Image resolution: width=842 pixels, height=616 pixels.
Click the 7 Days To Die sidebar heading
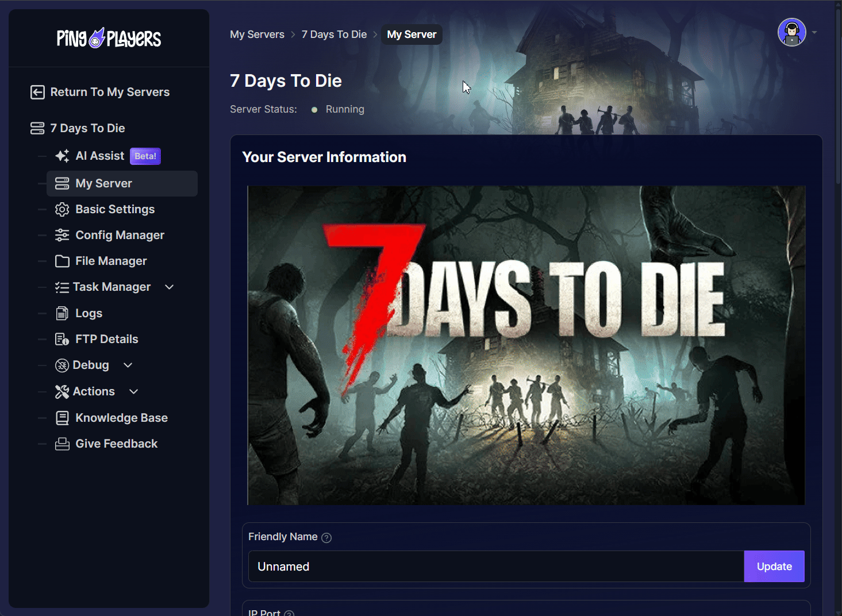point(87,128)
